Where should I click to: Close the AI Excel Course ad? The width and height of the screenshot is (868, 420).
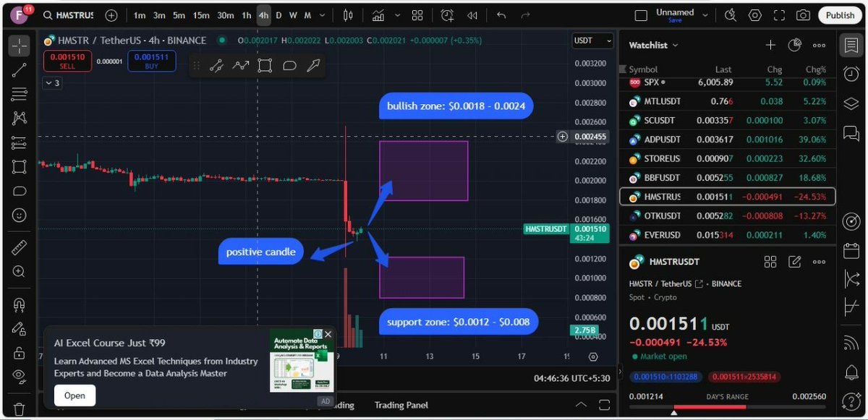click(x=328, y=335)
